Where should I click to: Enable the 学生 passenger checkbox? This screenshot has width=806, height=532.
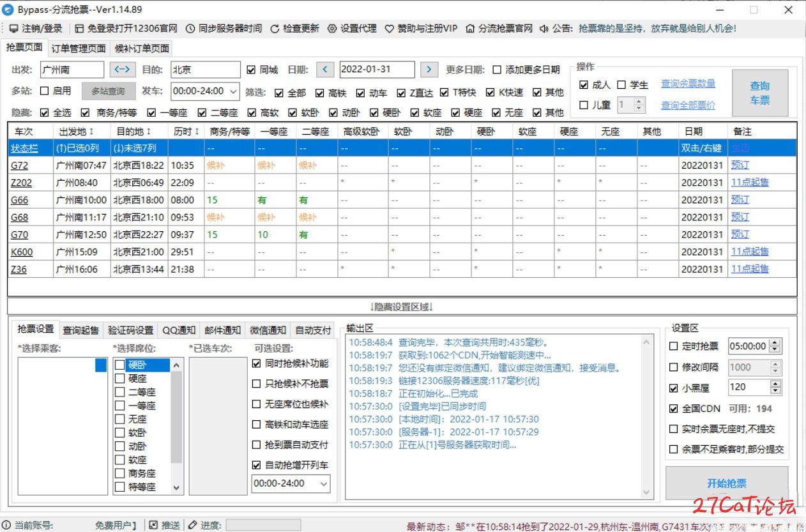click(621, 85)
